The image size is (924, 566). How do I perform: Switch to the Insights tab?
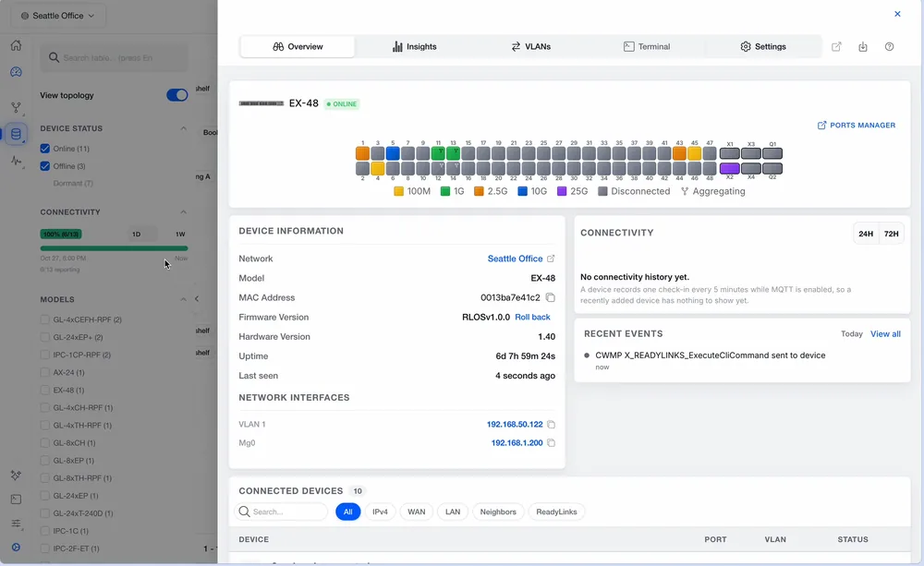coord(414,46)
